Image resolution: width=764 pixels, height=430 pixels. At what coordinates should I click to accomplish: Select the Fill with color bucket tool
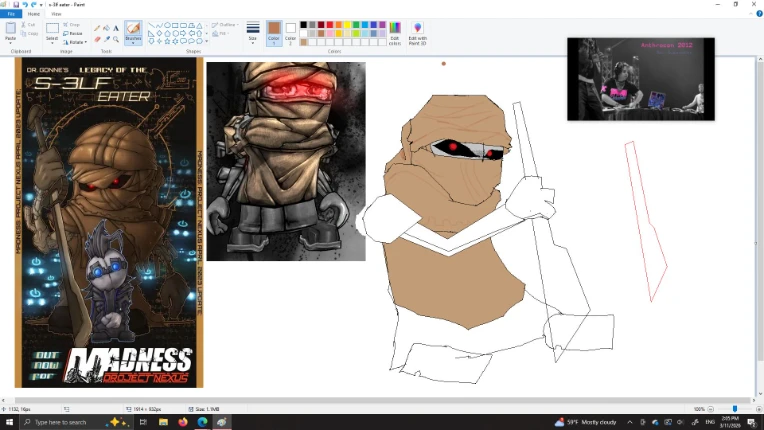coord(106,28)
